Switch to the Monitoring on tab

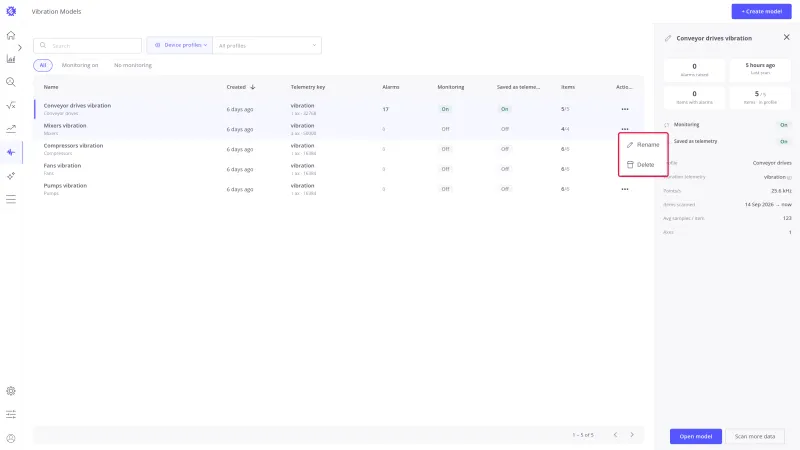(80, 65)
